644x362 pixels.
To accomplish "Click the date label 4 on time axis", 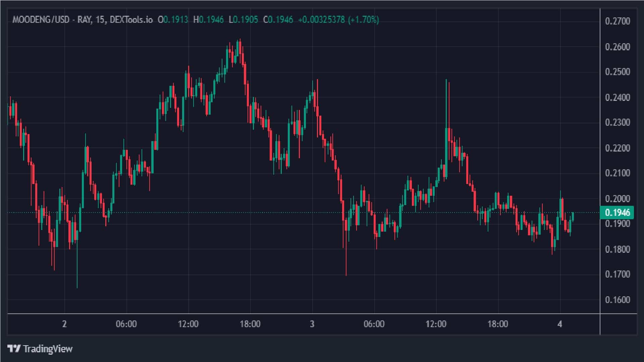I will click(560, 324).
